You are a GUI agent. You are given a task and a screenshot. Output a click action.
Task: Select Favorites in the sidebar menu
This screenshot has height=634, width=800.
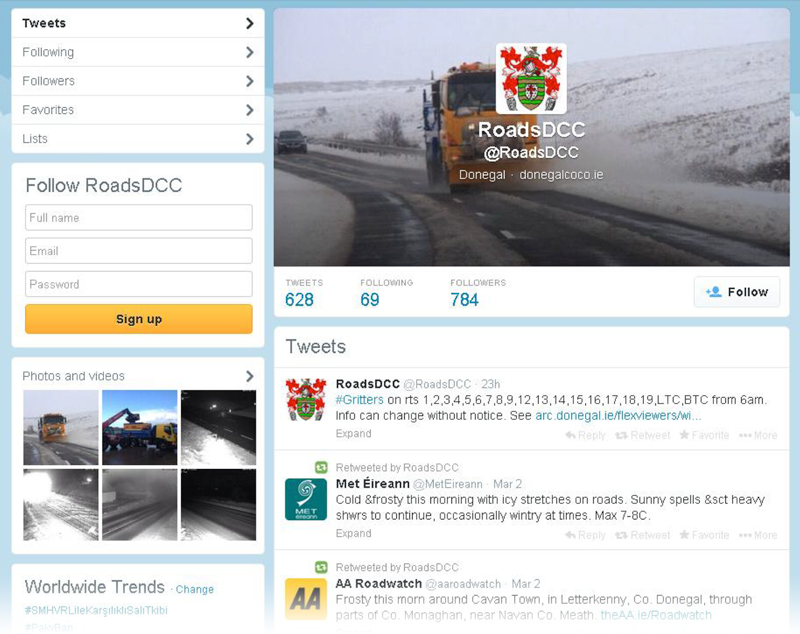click(x=138, y=110)
